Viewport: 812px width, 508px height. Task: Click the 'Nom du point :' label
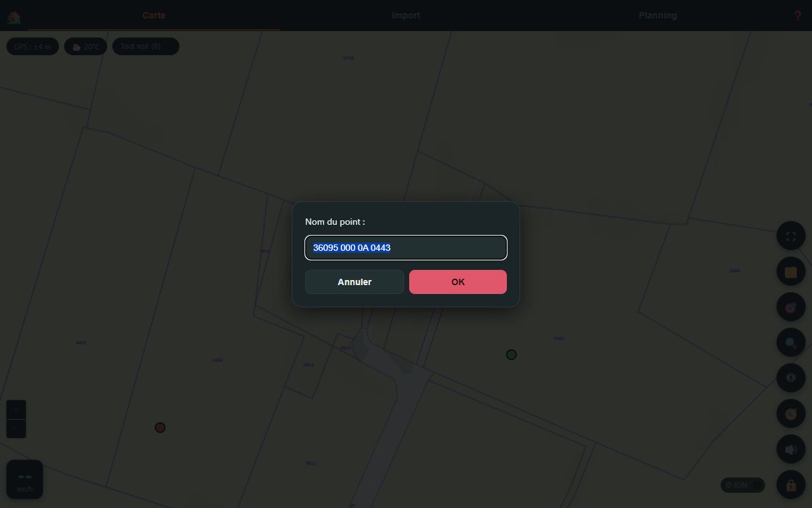coord(335,222)
